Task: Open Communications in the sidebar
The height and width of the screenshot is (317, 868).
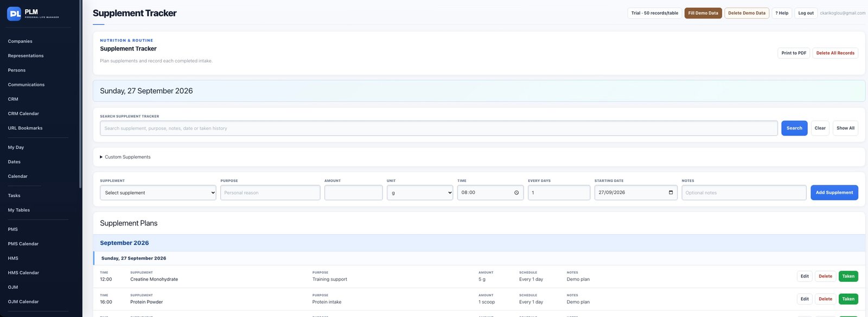Action: pos(26,85)
